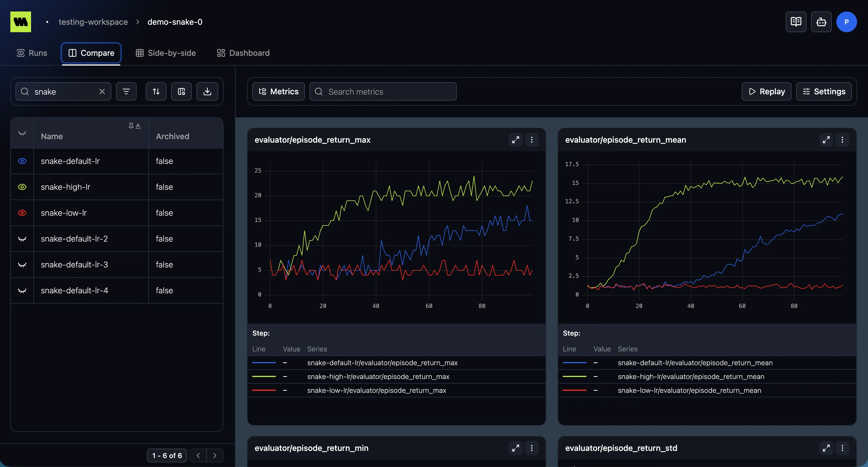
Task: Open the Metrics button
Action: [278, 92]
